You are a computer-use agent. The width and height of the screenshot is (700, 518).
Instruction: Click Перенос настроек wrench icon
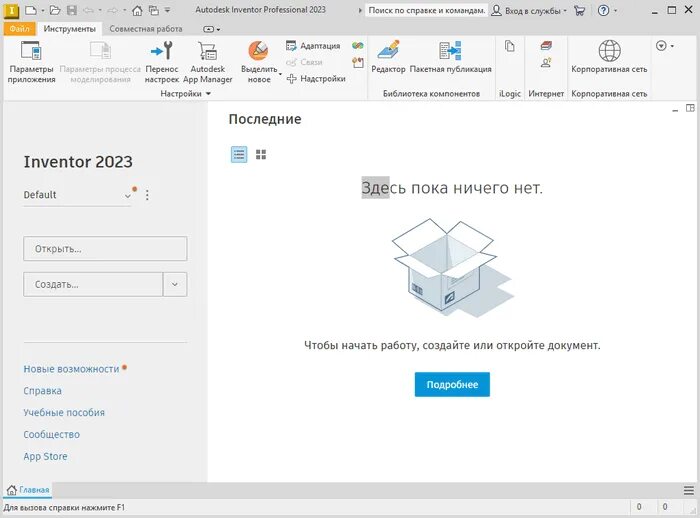pos(162,50)
